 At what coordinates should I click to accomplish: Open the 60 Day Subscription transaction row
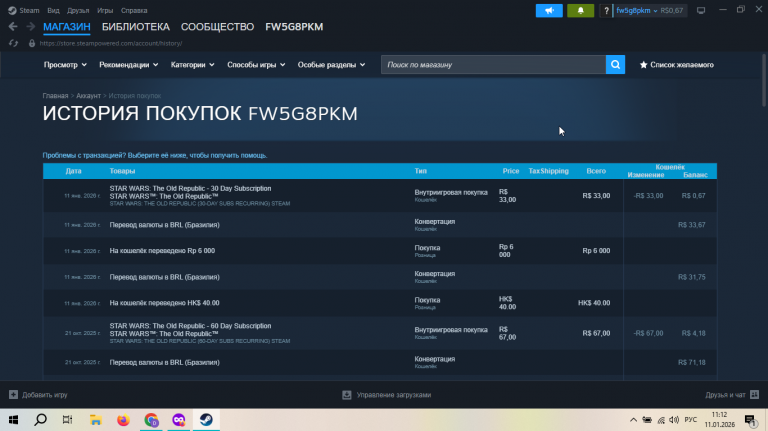pos(380,333)
